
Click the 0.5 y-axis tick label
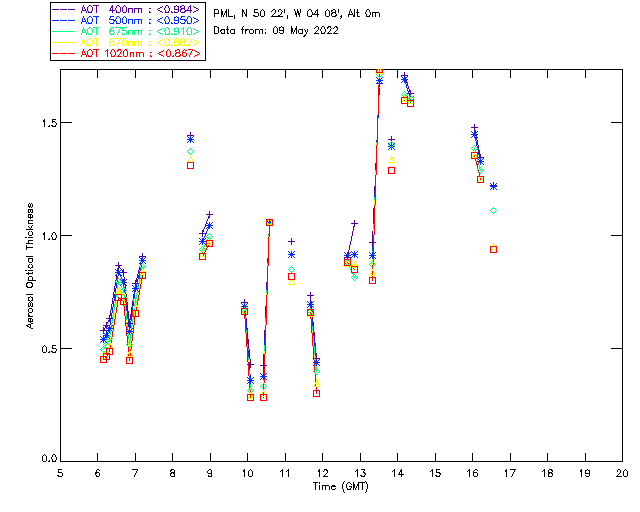pyautogui.click(x=49, y=349)
